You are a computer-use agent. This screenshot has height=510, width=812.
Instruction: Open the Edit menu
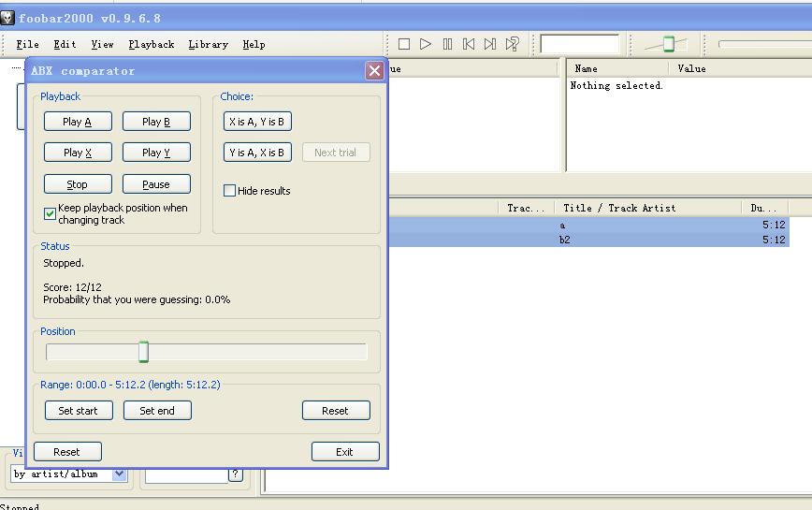(x=65, y=45)
